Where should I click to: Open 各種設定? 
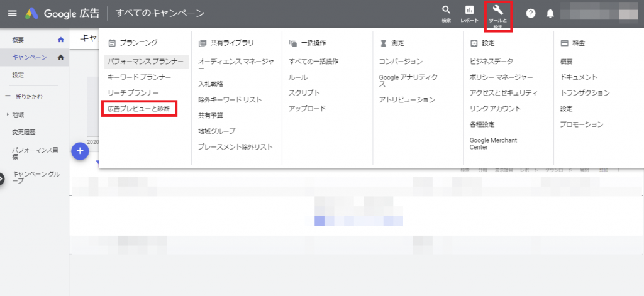pos(482,124)
